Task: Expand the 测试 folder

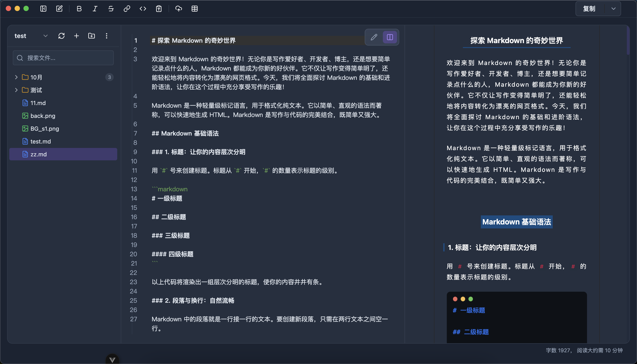Action: tap(16, 90)
